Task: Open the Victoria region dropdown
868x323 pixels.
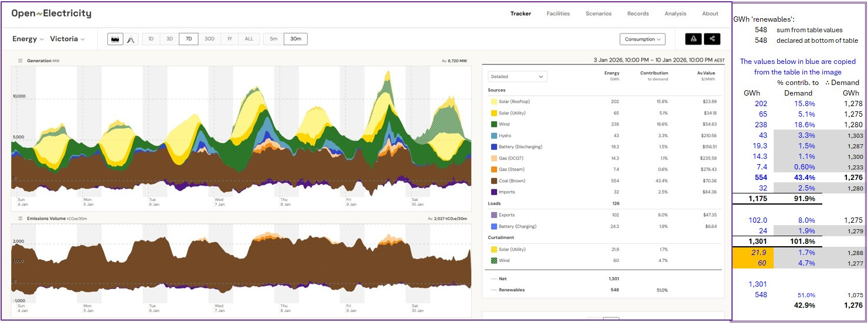Action: [x=67, y=39]
